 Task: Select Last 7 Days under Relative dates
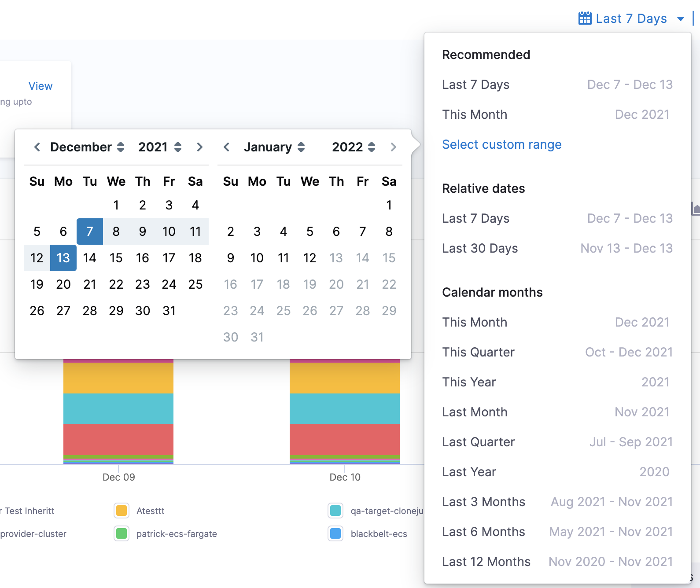[x=557, y=218]
